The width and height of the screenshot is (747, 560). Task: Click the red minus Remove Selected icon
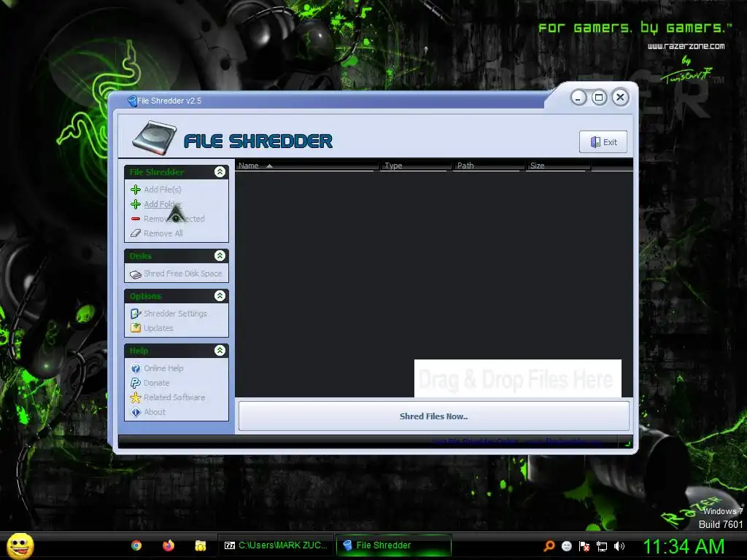coord(136,219)
